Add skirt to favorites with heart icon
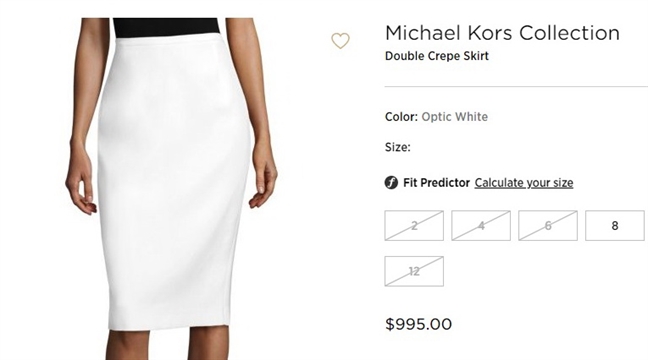This screenshot has width=648, height=360. [x=340, y=41]
